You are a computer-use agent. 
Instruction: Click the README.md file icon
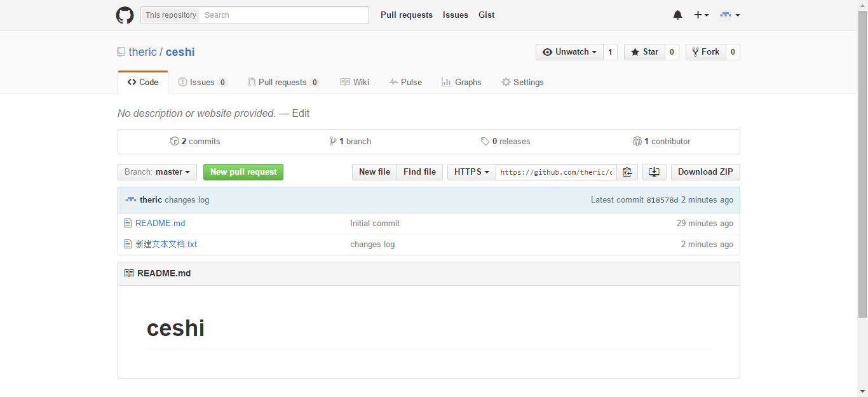pos(128,224)
